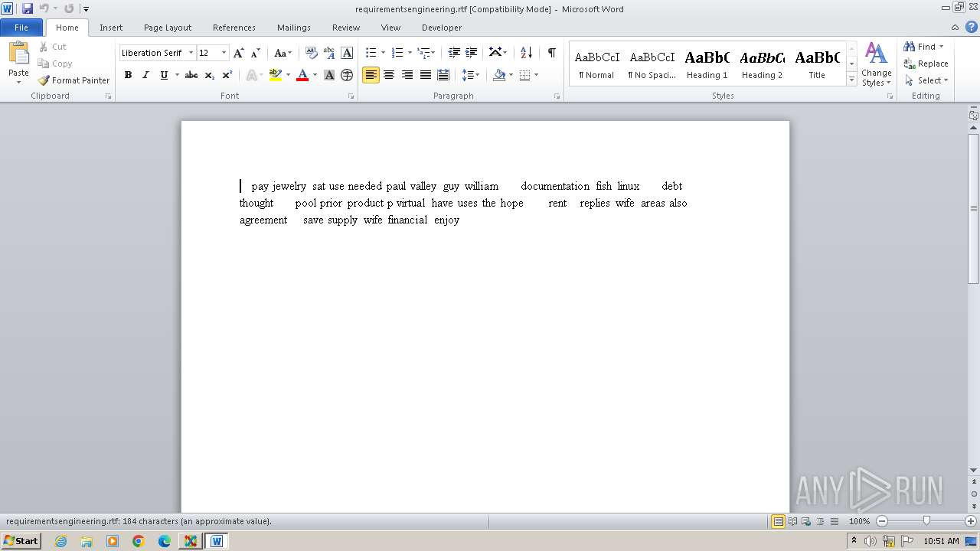The height and width of the screenshot is (551, 980).
Task: Open the Select dropdown
Action: [x=926, y=80]
